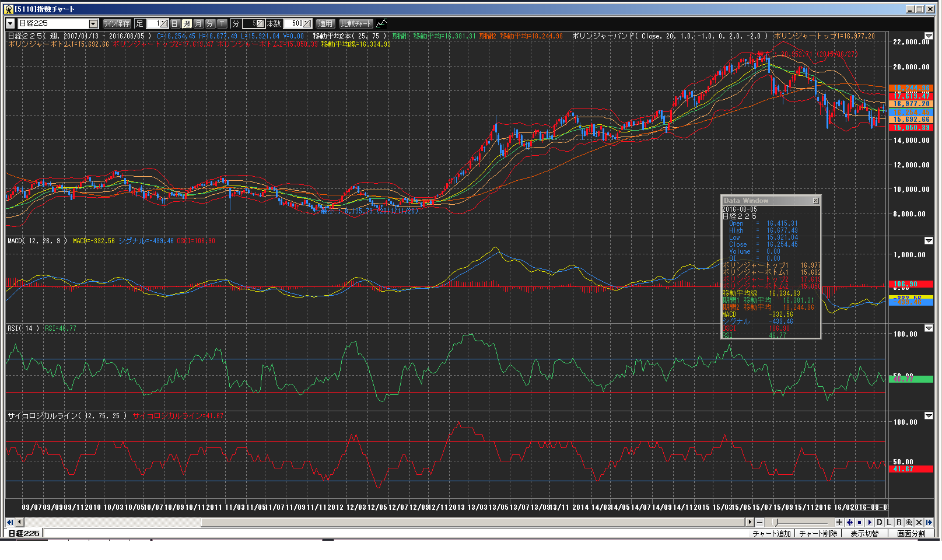Viewport: 942px width, 560px height.
Task: Select the 日経225 tab at bottom
Action: [24, 533]
